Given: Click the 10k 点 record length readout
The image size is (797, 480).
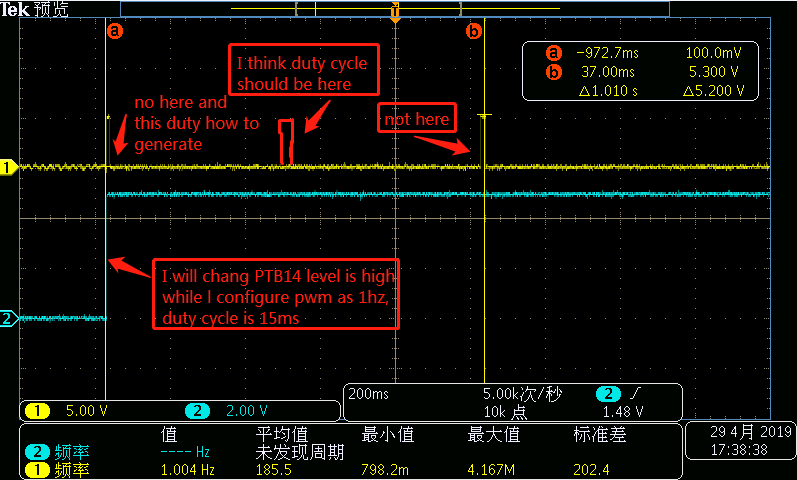Looking at the screenshot, I should 505,411.
